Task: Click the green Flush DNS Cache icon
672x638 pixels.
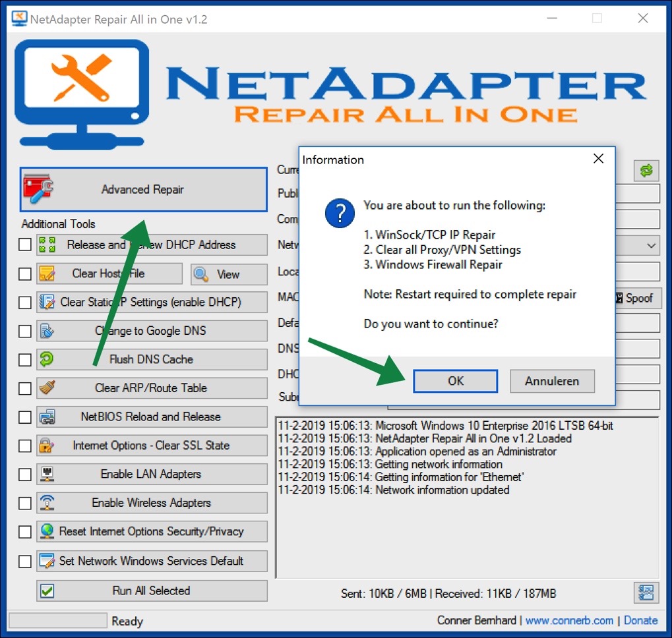Action: (x=47, y=359)
